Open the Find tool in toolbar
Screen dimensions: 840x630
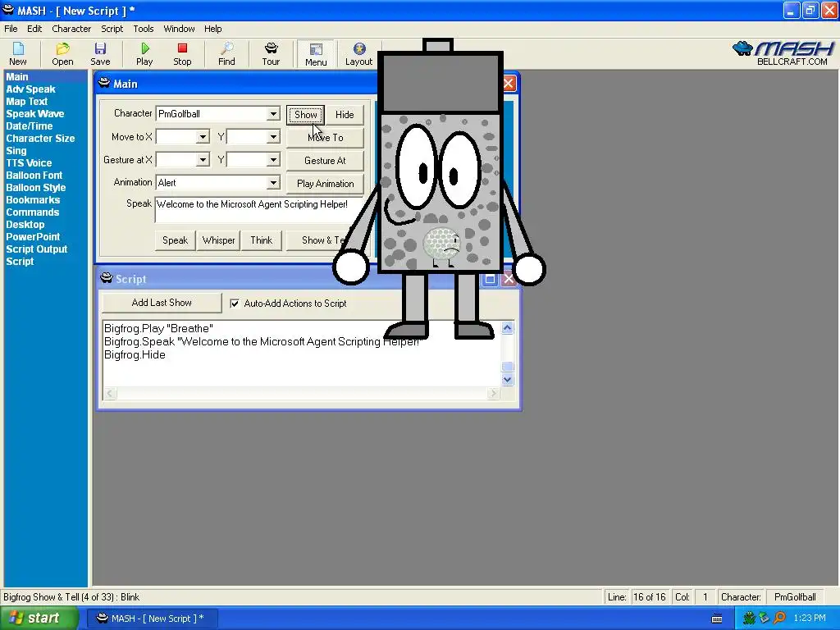point(226,54)
